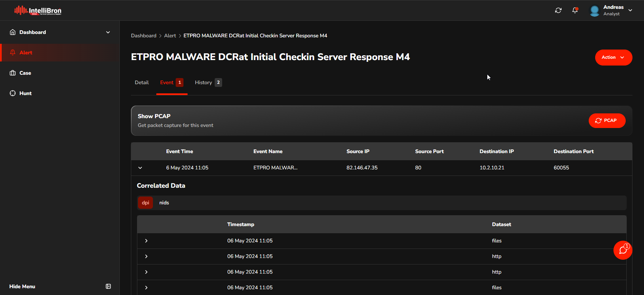644x295 pixels.
Task: Click the Source Port column header
Action: click(429, 151)
